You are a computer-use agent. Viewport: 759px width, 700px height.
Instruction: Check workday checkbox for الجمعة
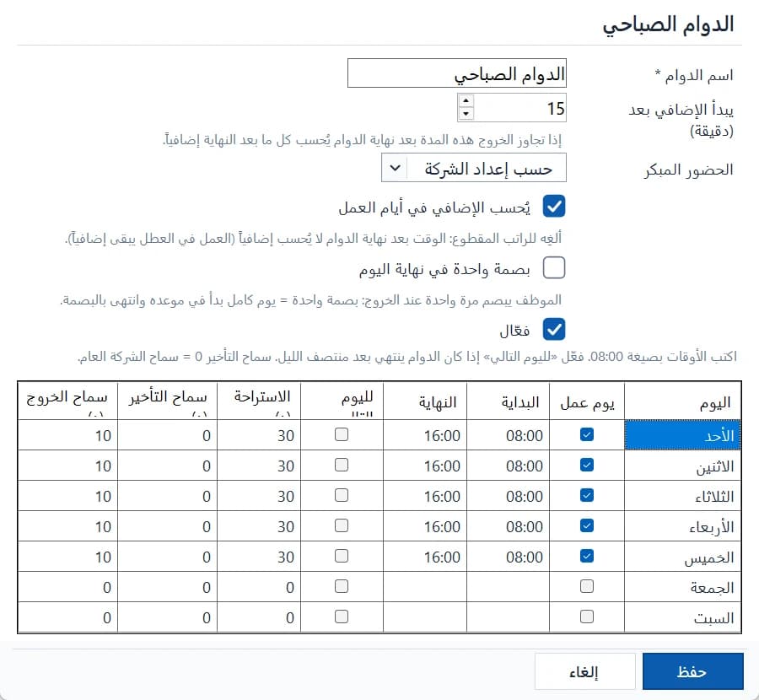(587, 586)
